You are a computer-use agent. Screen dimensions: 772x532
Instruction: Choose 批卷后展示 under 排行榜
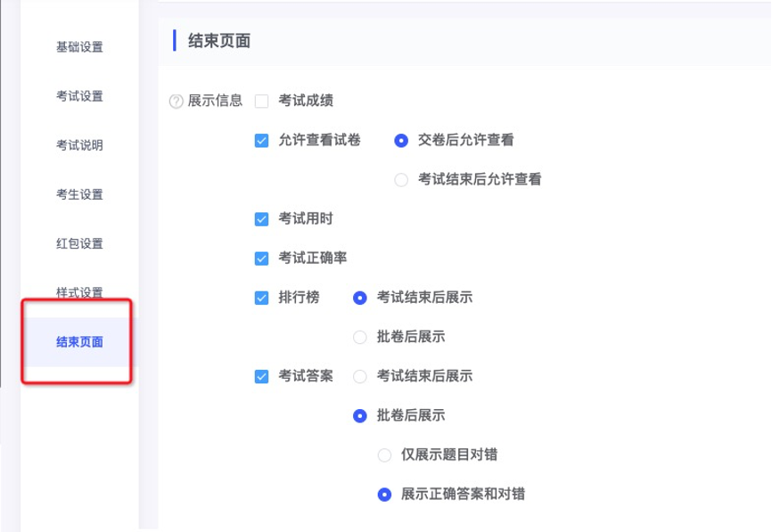point(360,337)
